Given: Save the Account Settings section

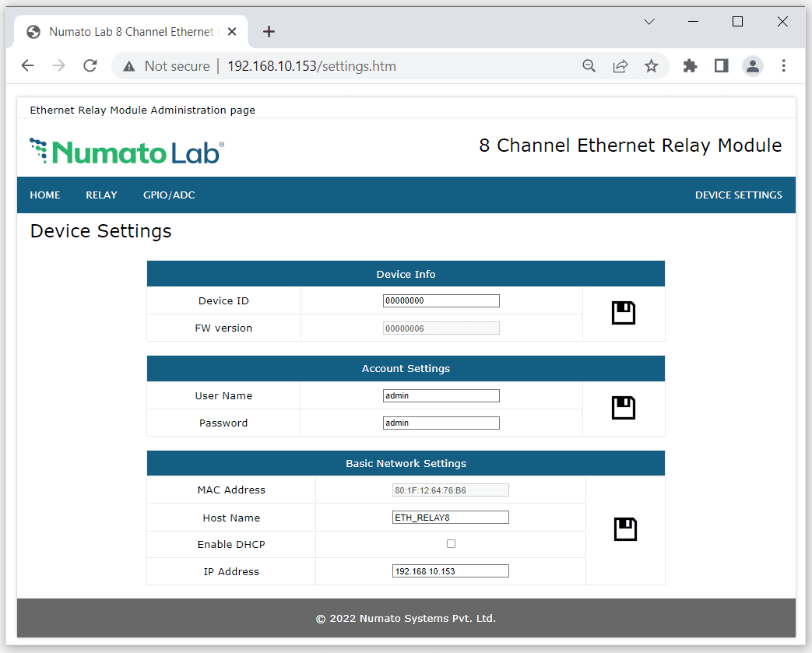Looking at the screenshot, I should tap(623, 408).
